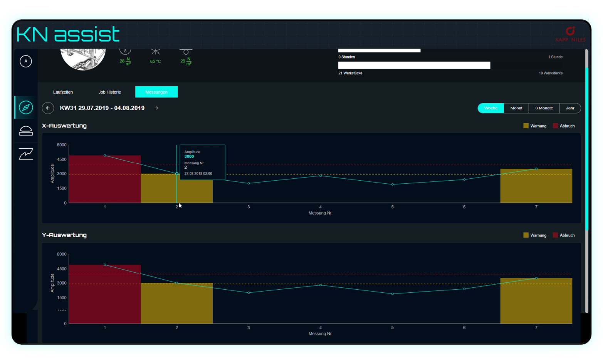Toggle Warnung legend in X-Auswertung chart
Image resolution: width=603 pixels, height=364 pixels.
(x=535, y=126)
